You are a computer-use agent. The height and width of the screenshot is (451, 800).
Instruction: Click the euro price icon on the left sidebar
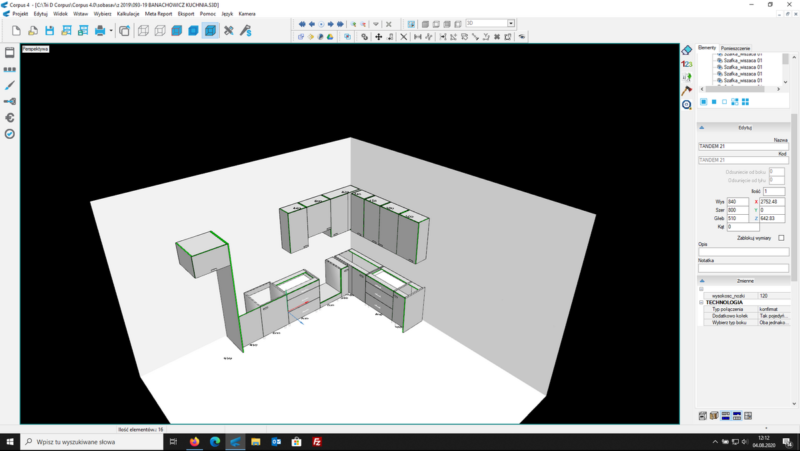pyautogui.click(x=9, y=117)
